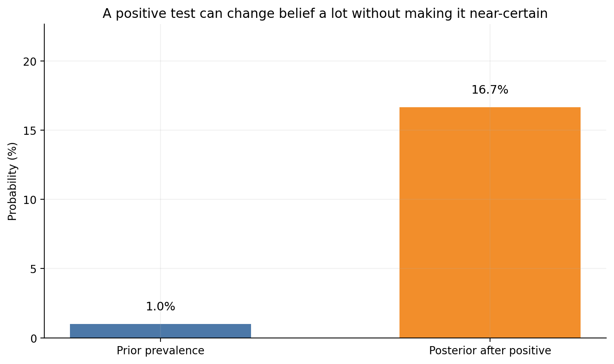This screenshot has height=364, width=614.
Task: Click the blue Prior prevalence bar
Action: coord(160,331)
